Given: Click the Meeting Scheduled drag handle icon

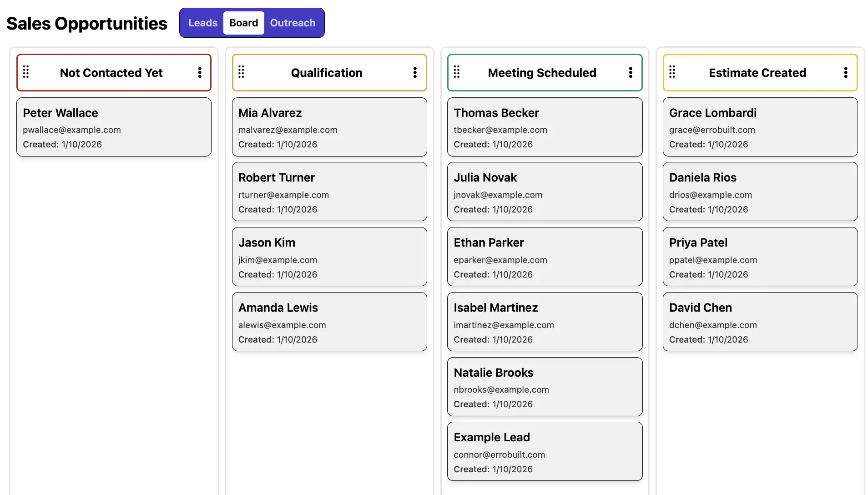Looking at the screenshot, I should tap(457, 72).
